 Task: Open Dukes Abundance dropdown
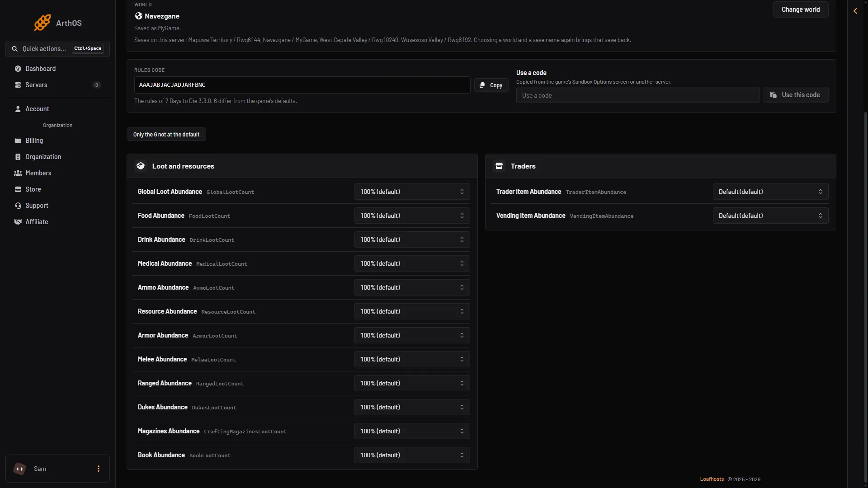click(412, 407)
